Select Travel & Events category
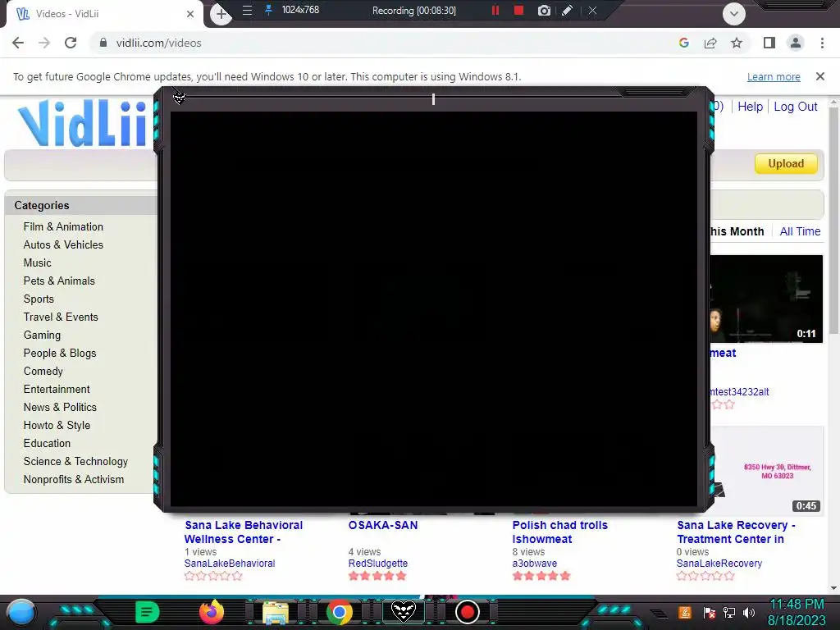This screenshot has height=630, width=840. click(61, 317)
